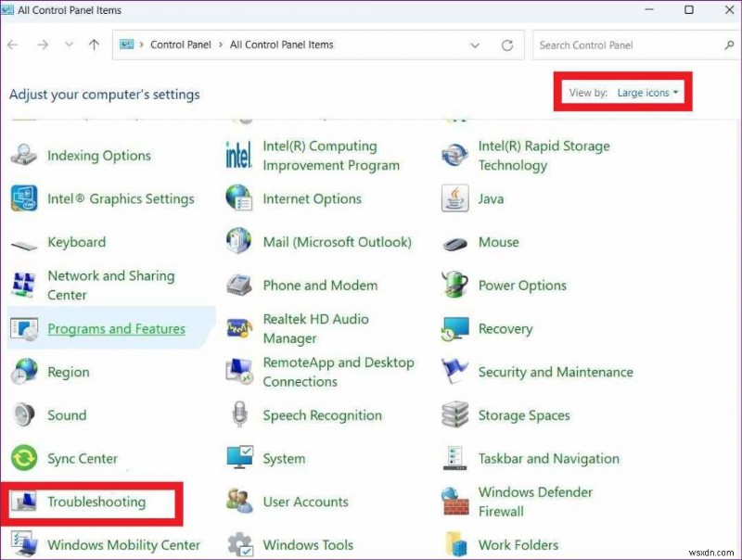The height and width of the screenshot is (560, 742).
Task: Open recent pages chevron beside forward arrow
Action: coord(69,44)
